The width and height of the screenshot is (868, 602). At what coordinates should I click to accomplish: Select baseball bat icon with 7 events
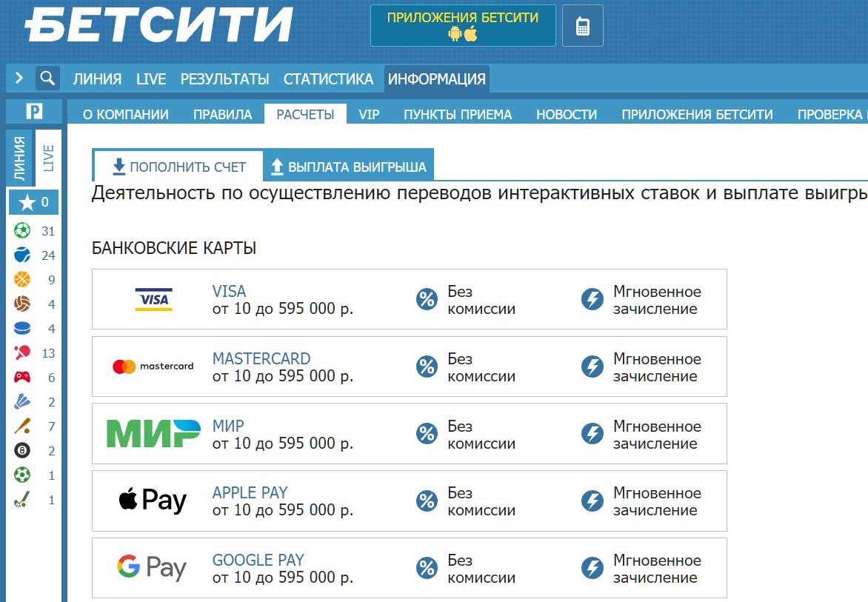(22, 426)
